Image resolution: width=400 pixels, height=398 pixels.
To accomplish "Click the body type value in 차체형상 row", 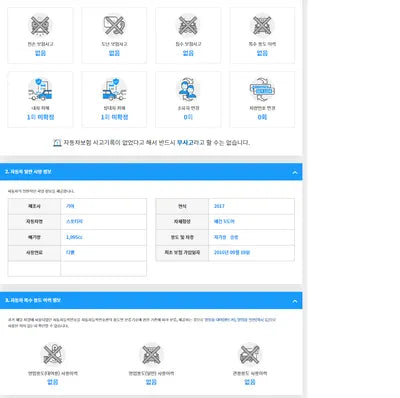I will pos(224,222).
